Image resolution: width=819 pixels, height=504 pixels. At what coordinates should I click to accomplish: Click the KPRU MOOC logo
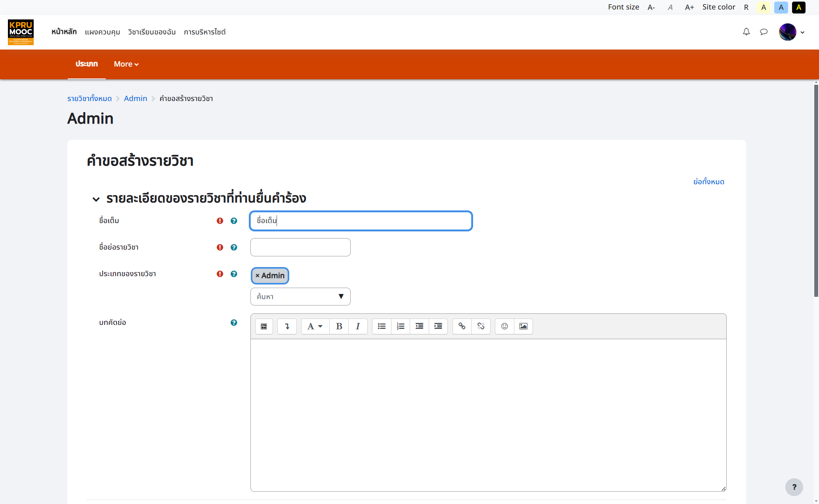pos(21,32)
